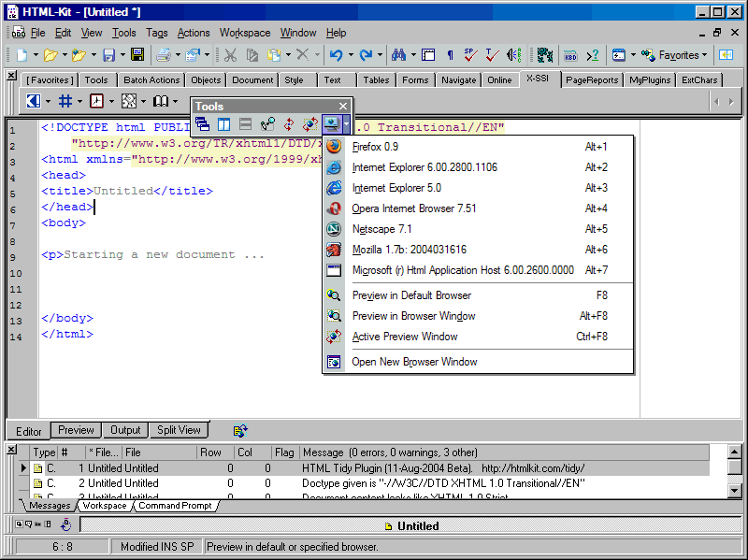Click the Redo arrow icon
This screenshot has width=748, height=560.
point(366,55)
